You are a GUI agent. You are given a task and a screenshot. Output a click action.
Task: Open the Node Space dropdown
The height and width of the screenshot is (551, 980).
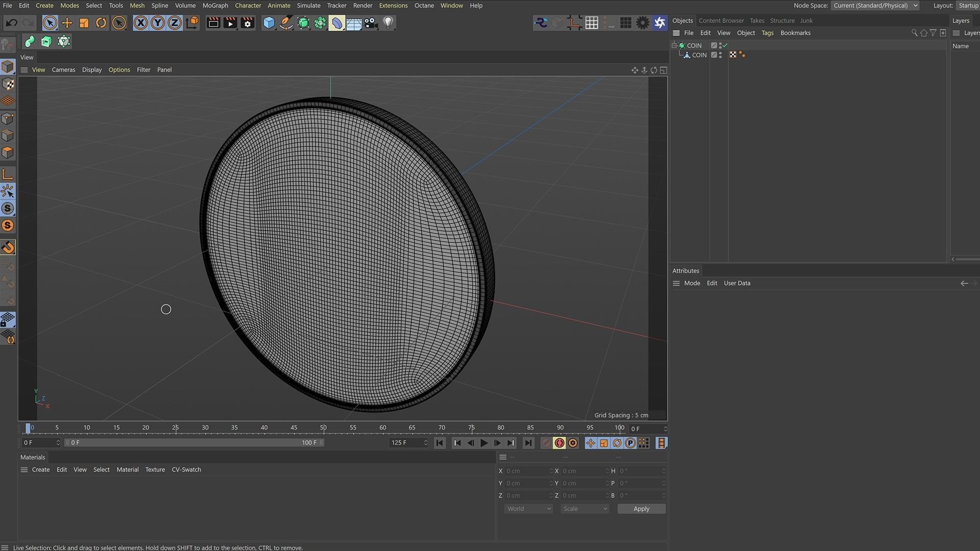point(875,6)
